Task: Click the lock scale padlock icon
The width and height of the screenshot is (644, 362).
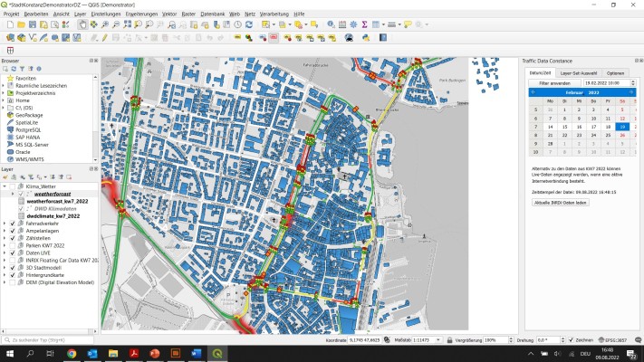Action: (450, 340)
